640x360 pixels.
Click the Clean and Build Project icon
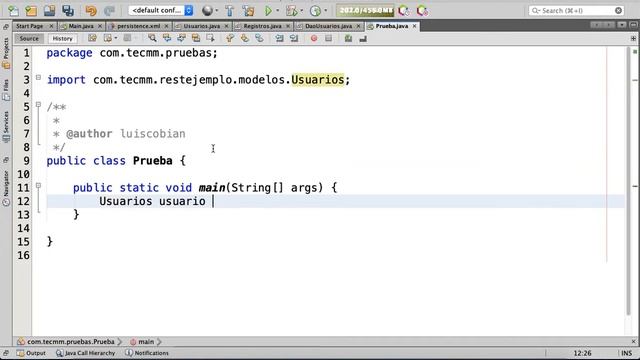tap(248, 11)
